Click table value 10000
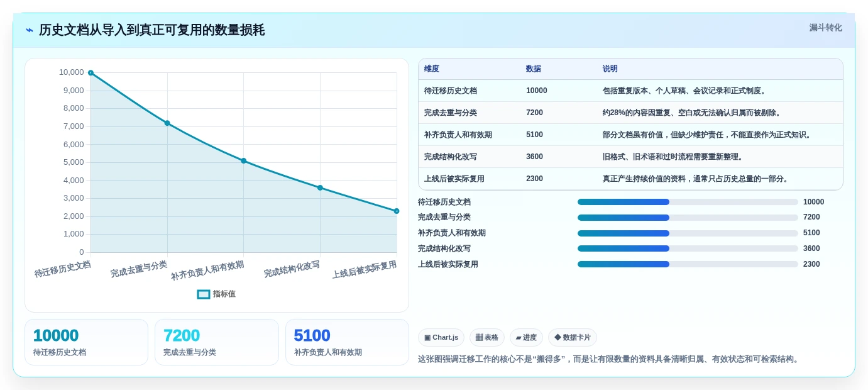The image size is (868, 390). pos(537,91)
